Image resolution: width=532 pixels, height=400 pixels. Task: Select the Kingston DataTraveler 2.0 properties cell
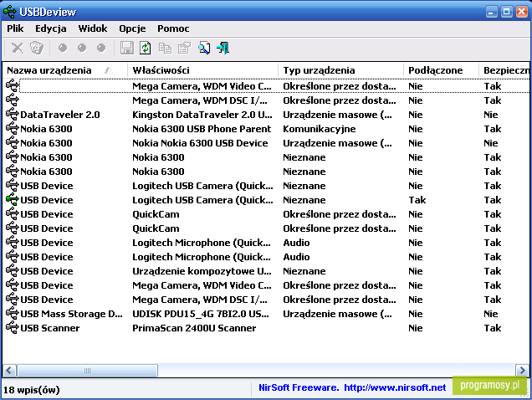[x=202, y=115]
